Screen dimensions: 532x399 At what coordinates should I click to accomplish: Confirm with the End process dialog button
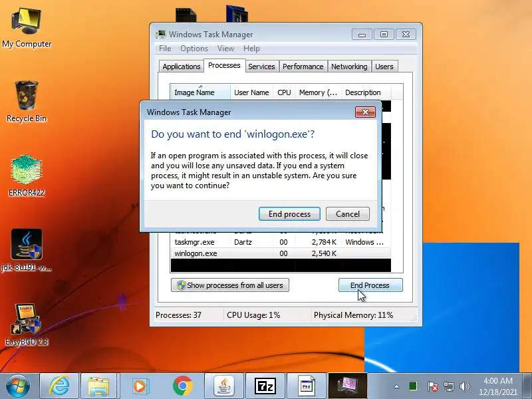289,214
